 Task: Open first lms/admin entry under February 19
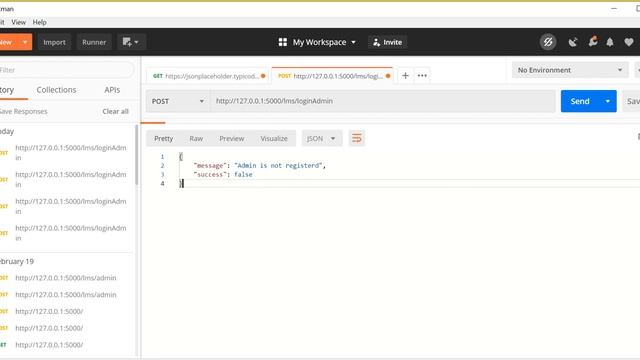65,278
